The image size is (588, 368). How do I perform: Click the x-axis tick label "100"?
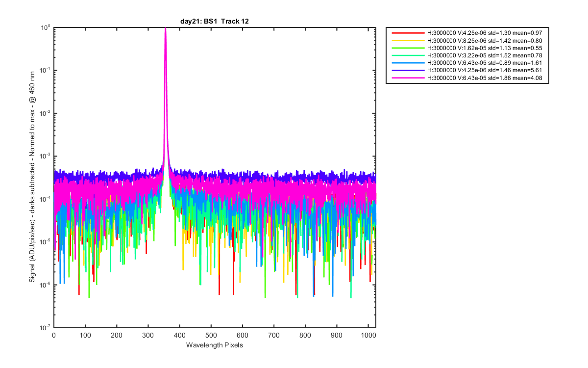[x=85, y=335]
